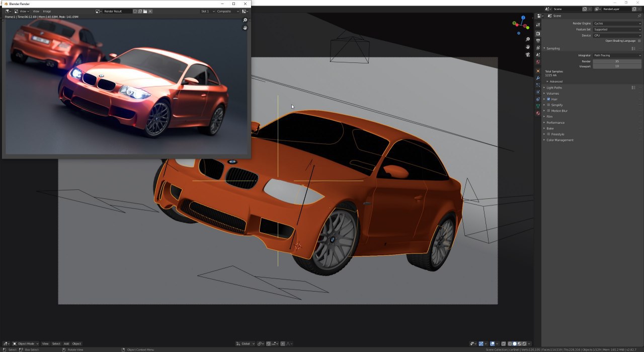Open the Output properties tab icon
Image resolution: width=644 pixels, height=352 pixels.
538,40
